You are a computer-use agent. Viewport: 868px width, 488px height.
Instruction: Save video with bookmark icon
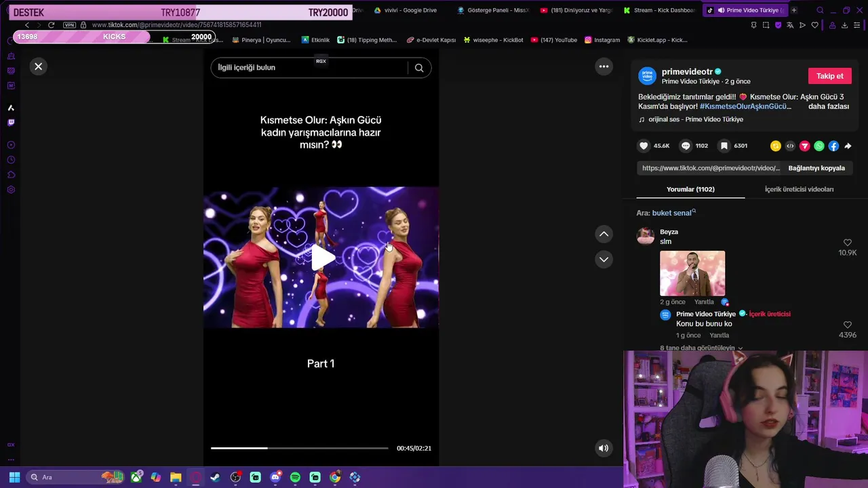click(x=724, y=146)
